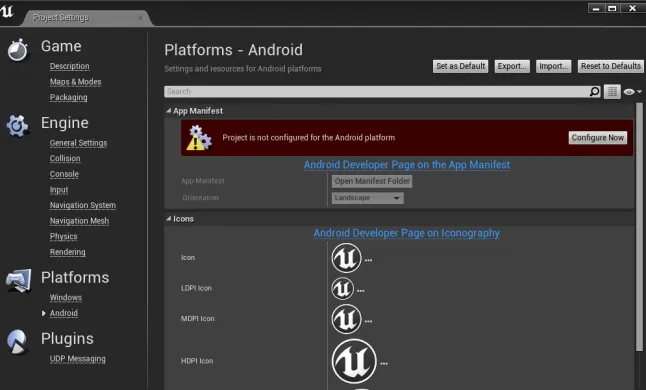
Task: Open the Orientation Landscape dropdown
Action: point(367,198)
